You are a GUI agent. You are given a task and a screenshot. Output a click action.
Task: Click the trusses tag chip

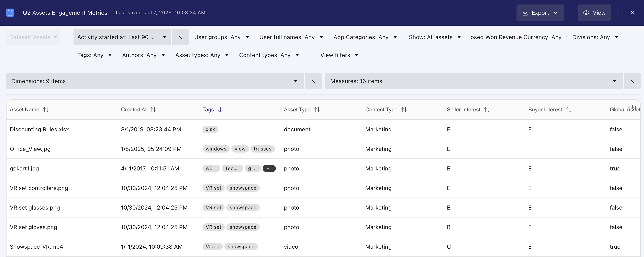click(263, 149)
